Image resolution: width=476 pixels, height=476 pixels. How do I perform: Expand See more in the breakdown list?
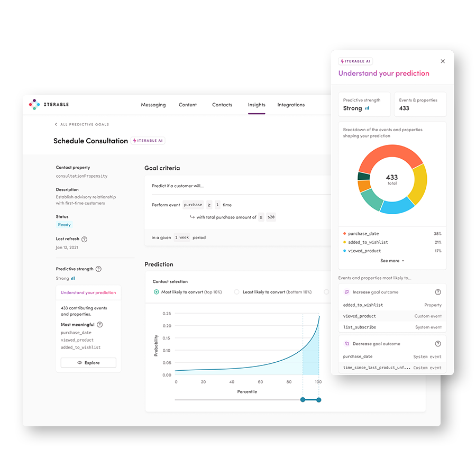392,261
